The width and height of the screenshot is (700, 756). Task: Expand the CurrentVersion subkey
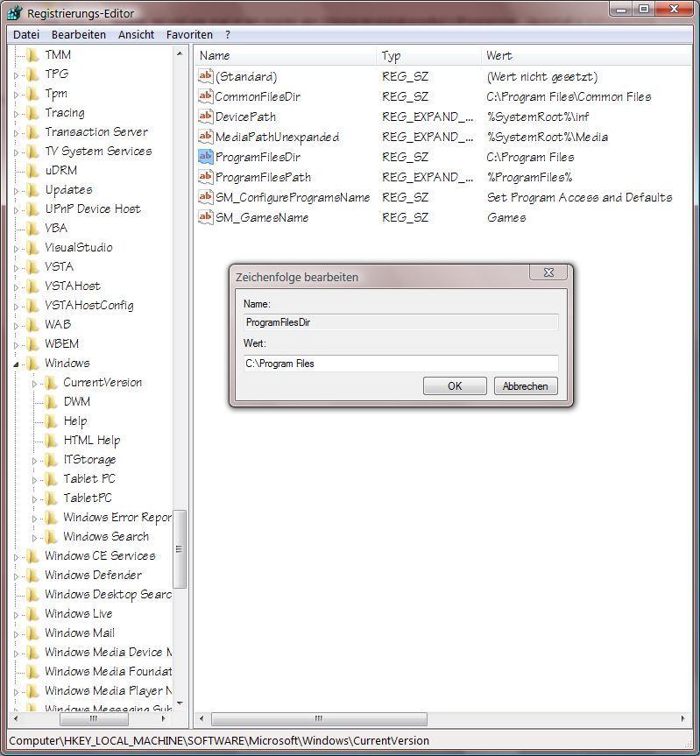coord(34,384)
